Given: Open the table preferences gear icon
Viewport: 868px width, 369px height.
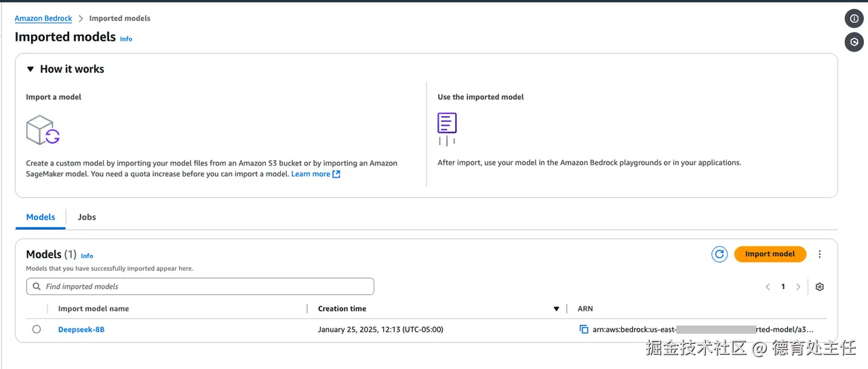Looking at the screenshot, I should (x=819, y=287).
